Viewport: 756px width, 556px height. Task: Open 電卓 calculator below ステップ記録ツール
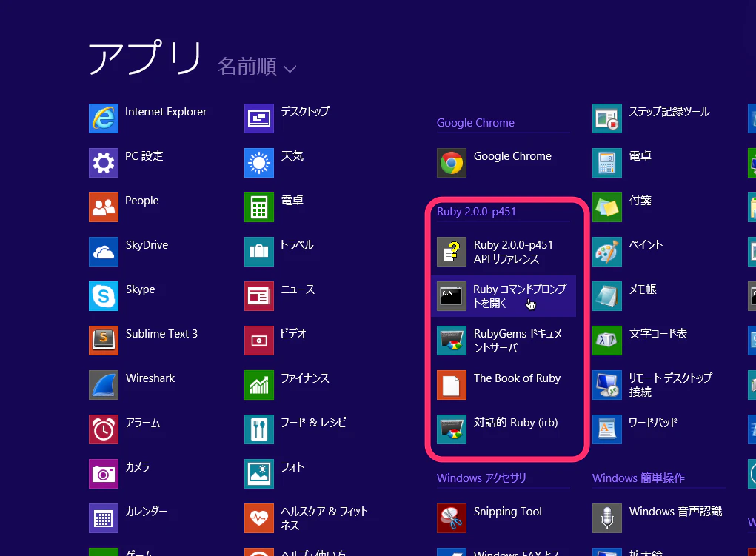[622, 163]
